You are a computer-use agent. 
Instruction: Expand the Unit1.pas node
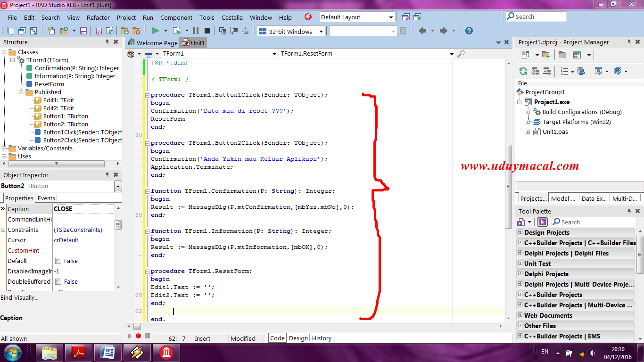point(528,132)
